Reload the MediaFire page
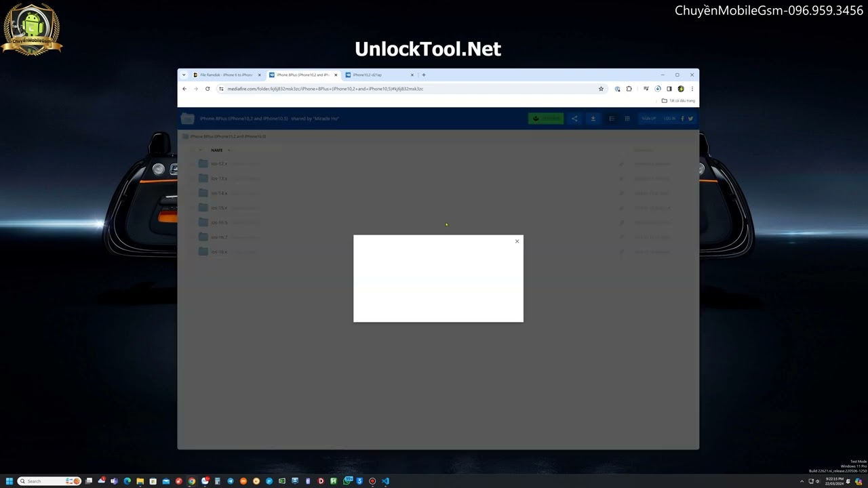Viewport: 868px width, 488px height. coord(208,89)
